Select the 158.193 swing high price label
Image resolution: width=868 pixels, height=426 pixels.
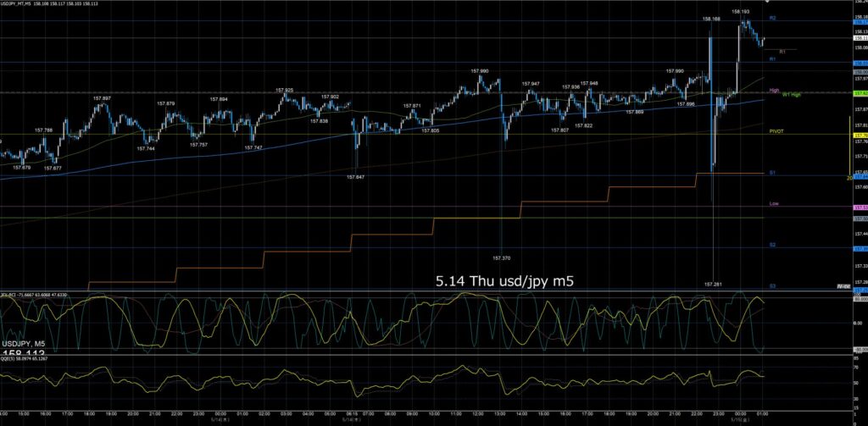pos(741,11)
